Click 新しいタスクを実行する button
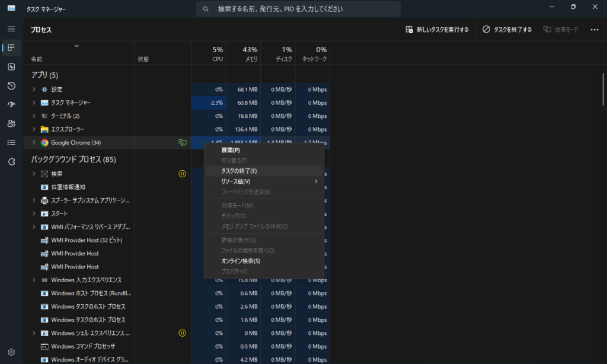Image resolution: width=607 pixels, height=364 pixels. pos(437,30)
